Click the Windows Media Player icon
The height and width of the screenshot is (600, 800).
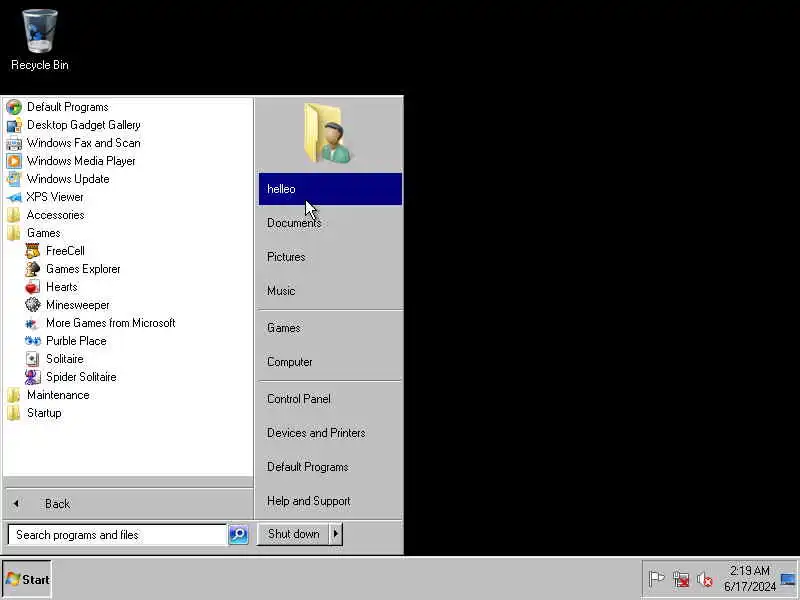[14, 161]
